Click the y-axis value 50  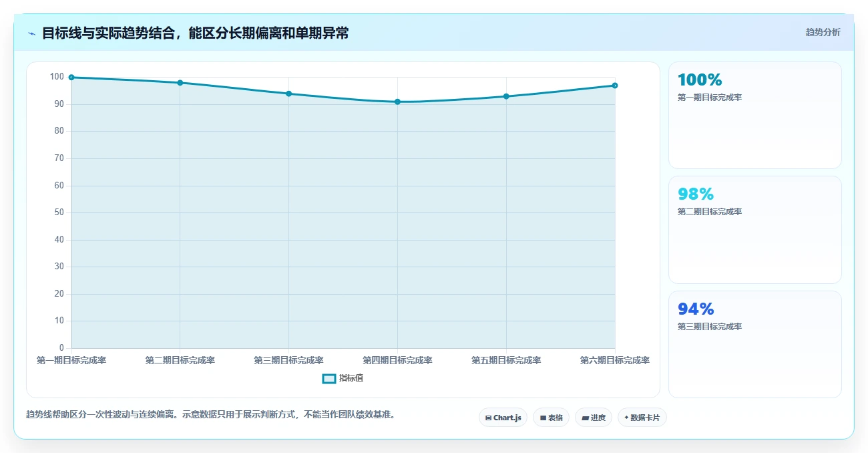click(x=59, y=212)
